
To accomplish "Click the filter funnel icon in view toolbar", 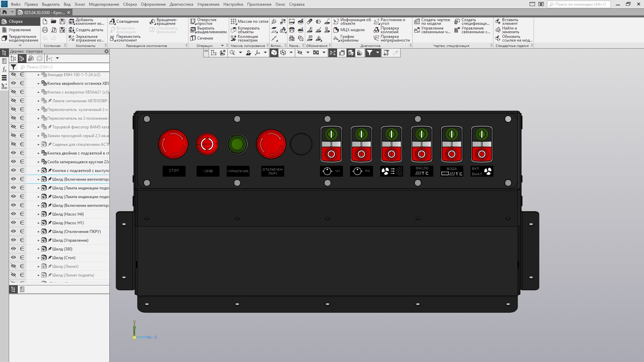I will pyautogui.click(x=369, y=53).
